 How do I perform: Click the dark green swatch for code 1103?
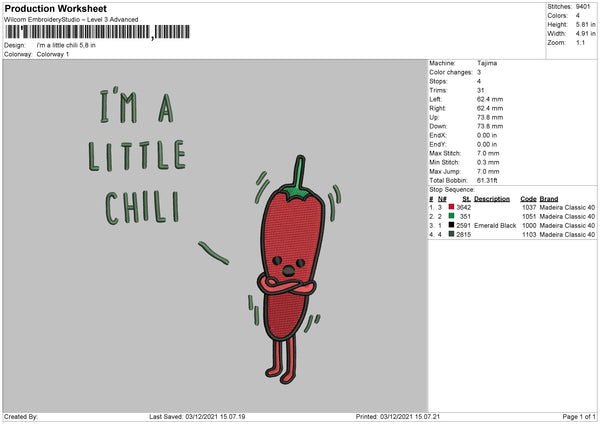[451, 234]
